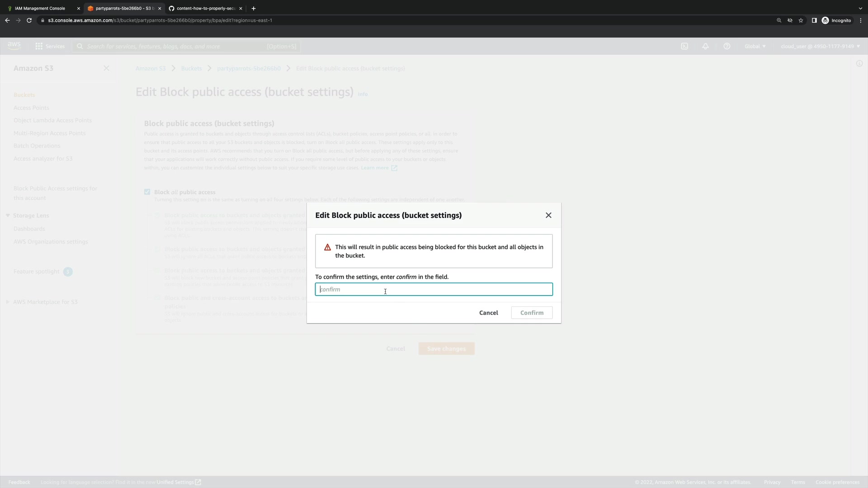Focus the confirm text input field
Viewport: 868px width, 488px height.
click(x=433, y=289)
